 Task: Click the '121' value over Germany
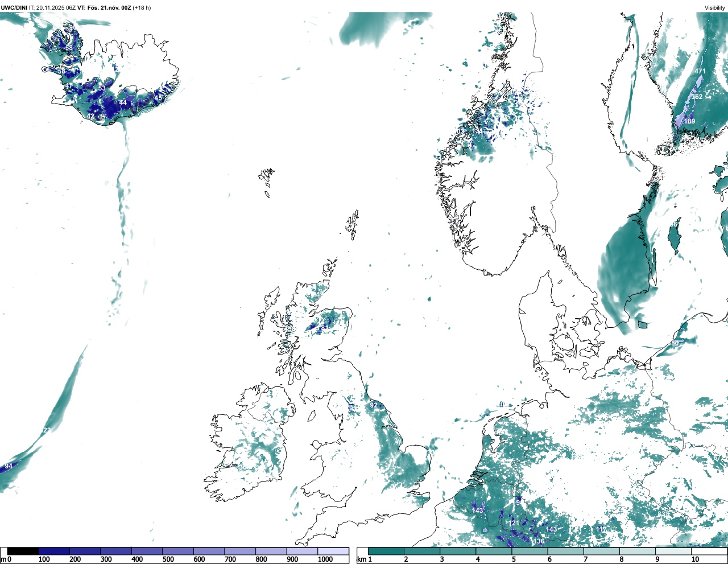click(513, 523)
